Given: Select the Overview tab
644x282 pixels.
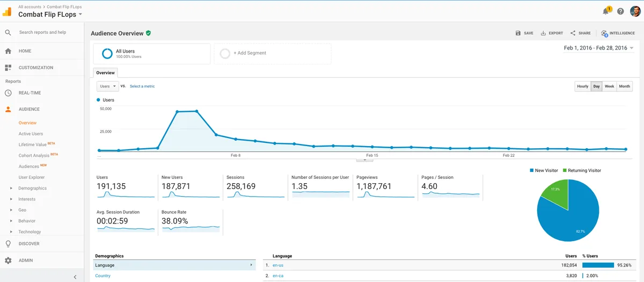Looking at the screenshot, I should (x=105, y=73).
